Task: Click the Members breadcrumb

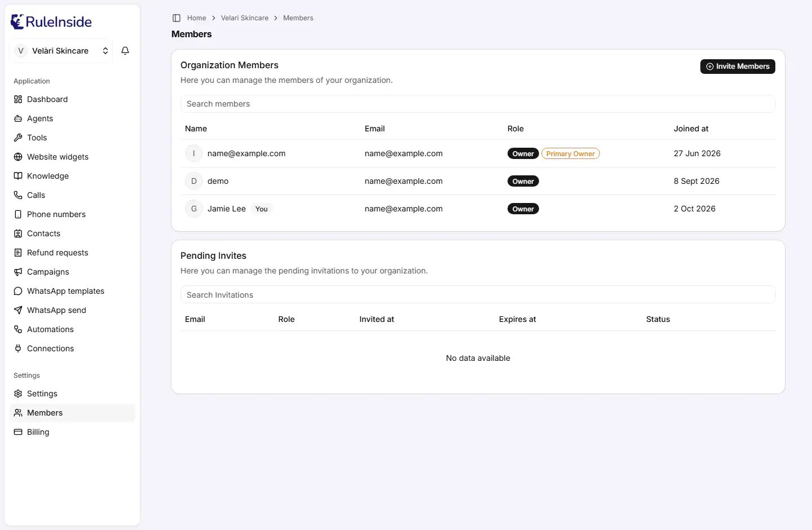Action: [x=298, y=18]
